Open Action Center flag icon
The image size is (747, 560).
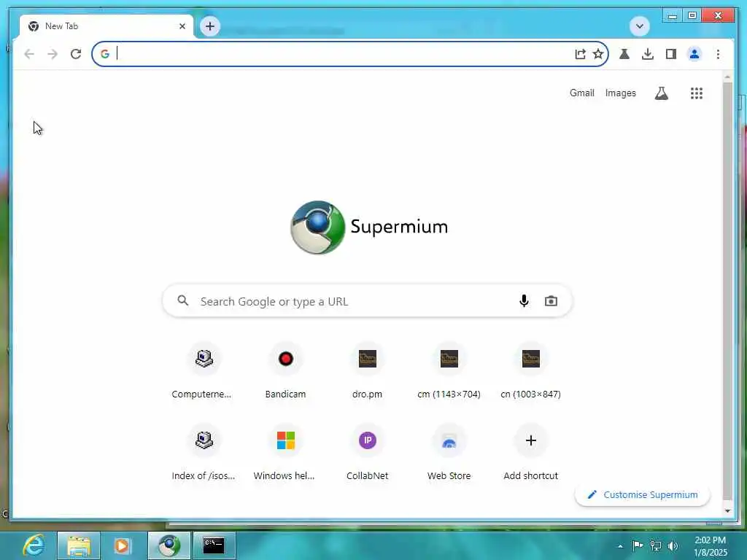pos(638,545)
